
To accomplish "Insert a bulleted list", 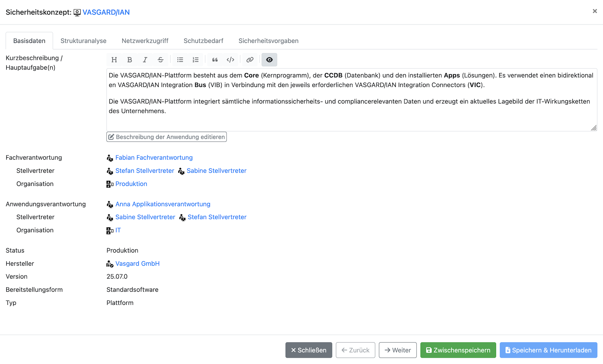I will coord(180,60).
